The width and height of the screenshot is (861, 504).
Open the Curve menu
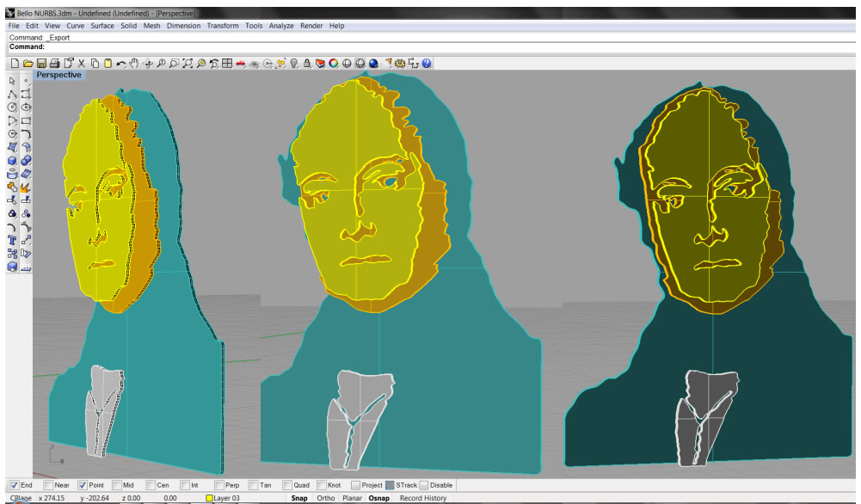(75, 26)
